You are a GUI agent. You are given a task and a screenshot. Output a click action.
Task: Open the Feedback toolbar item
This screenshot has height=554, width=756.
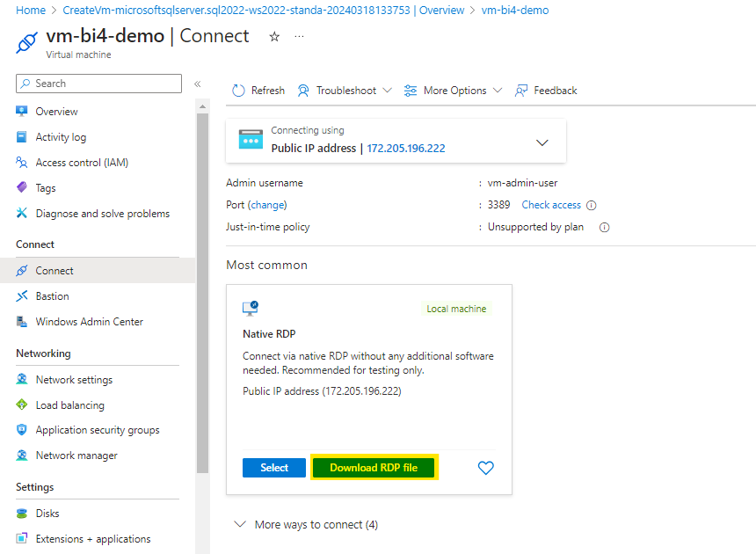(546, 91)
